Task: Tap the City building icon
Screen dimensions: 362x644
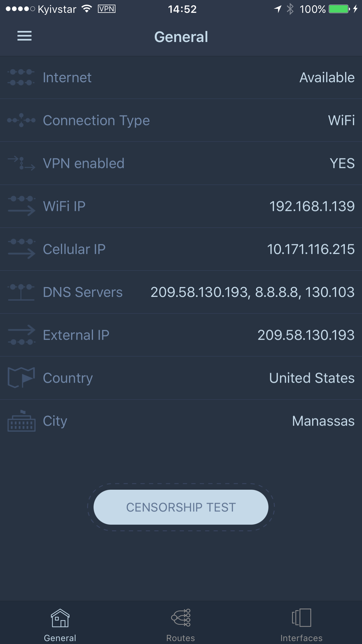Action: (21, 421)
